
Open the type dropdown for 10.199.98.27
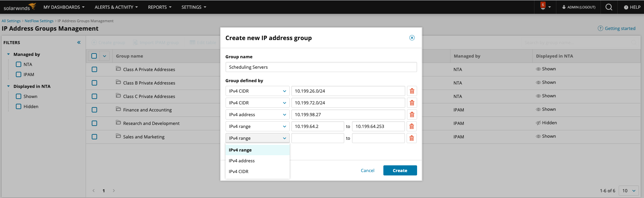tap(257, 114)
